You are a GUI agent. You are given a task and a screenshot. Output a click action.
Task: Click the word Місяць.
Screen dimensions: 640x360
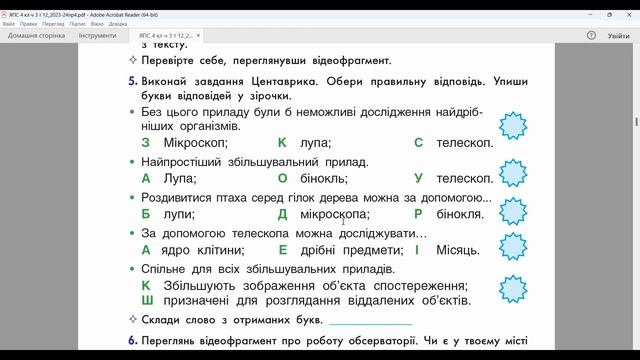point(458,250)
